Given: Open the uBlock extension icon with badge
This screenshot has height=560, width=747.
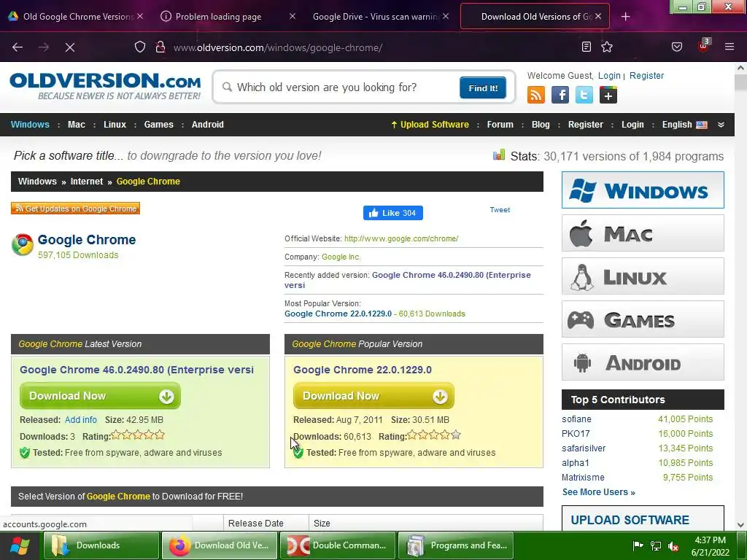Looking at the screenshot, I should point(704,46).
